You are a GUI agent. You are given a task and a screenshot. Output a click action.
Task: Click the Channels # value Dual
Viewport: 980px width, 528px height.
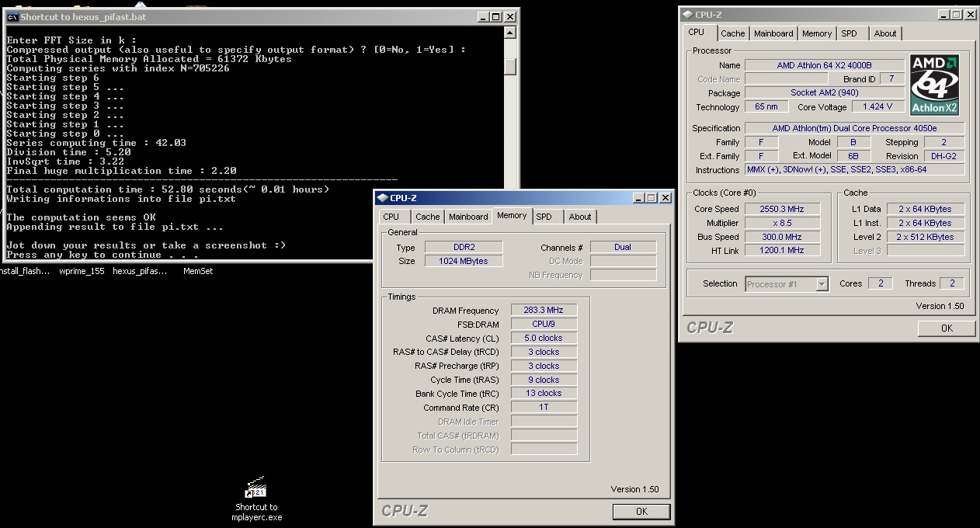(623, 247)
